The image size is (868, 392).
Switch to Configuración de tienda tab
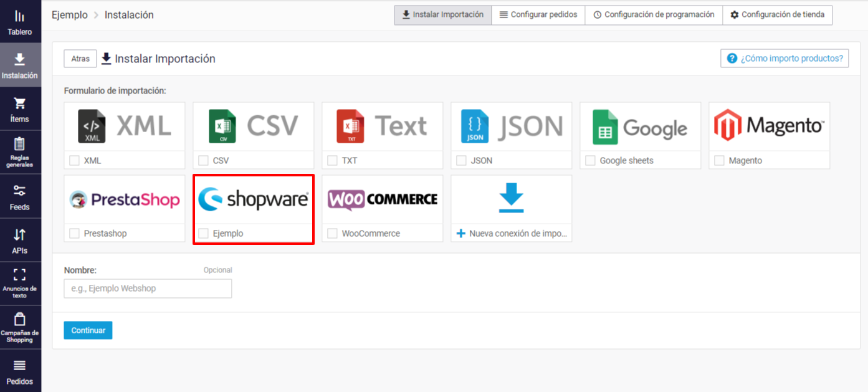[x=777, y=15]
